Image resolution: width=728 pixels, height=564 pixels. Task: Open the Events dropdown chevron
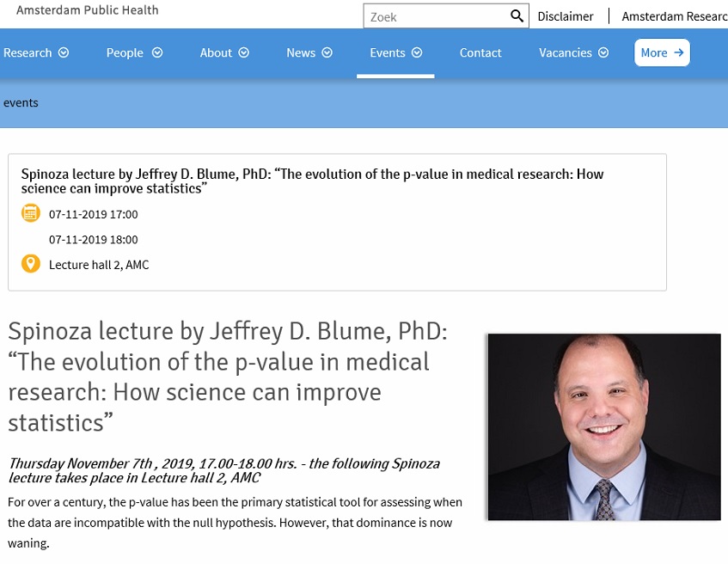pos(417,52)
